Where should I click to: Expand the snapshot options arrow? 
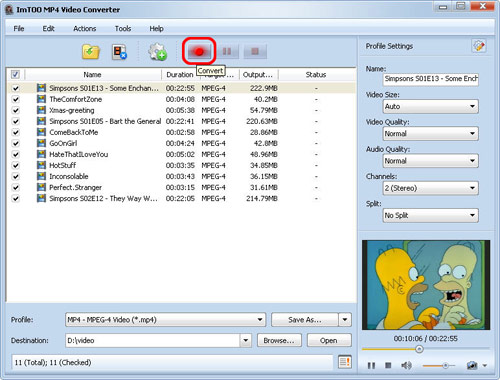pyautogui.click(x=485, y=366)
